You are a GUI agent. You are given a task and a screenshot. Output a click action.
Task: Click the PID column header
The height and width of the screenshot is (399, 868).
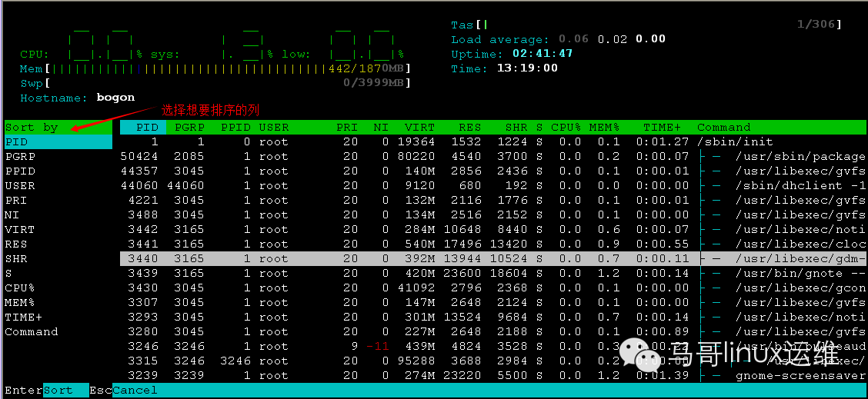143,128
